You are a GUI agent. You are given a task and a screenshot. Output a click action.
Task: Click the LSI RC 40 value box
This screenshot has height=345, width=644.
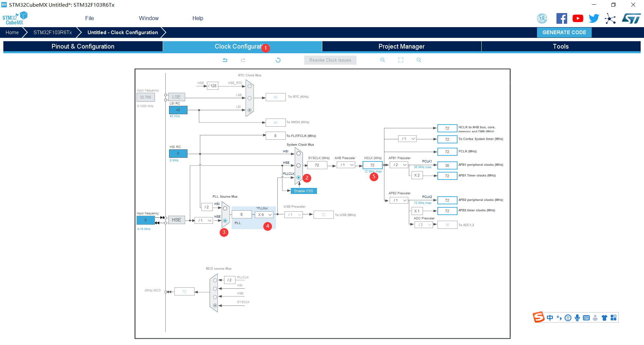pyautogui.click(x=178, y=110)
